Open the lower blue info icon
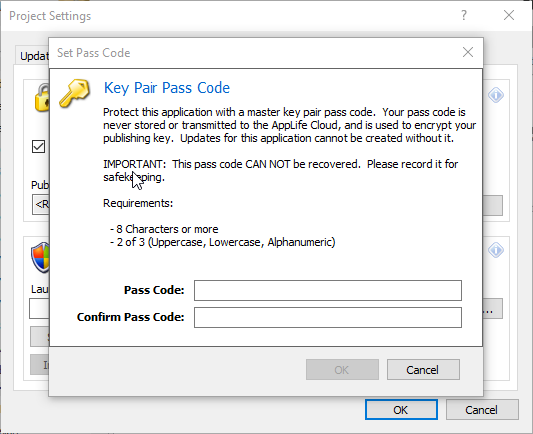 tap(496, 250)
